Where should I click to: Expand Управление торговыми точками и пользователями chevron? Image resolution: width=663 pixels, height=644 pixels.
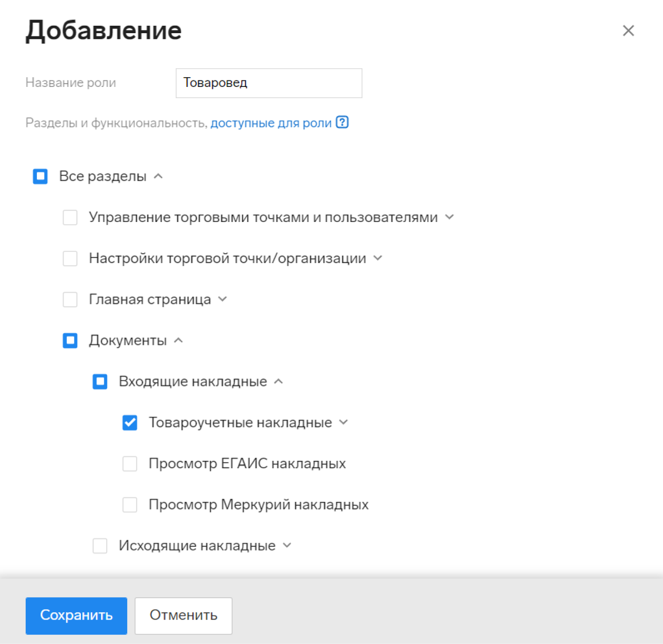coord(449,217)
